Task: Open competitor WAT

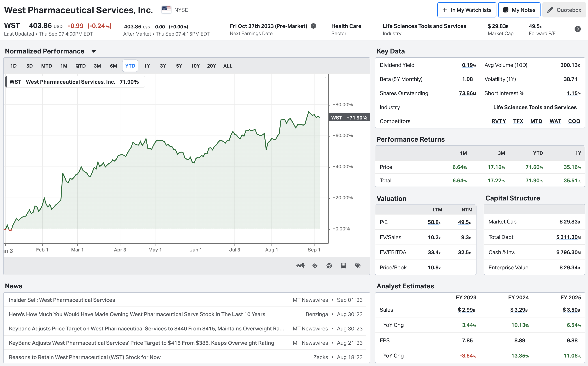Action: click(x=555, y=121)
